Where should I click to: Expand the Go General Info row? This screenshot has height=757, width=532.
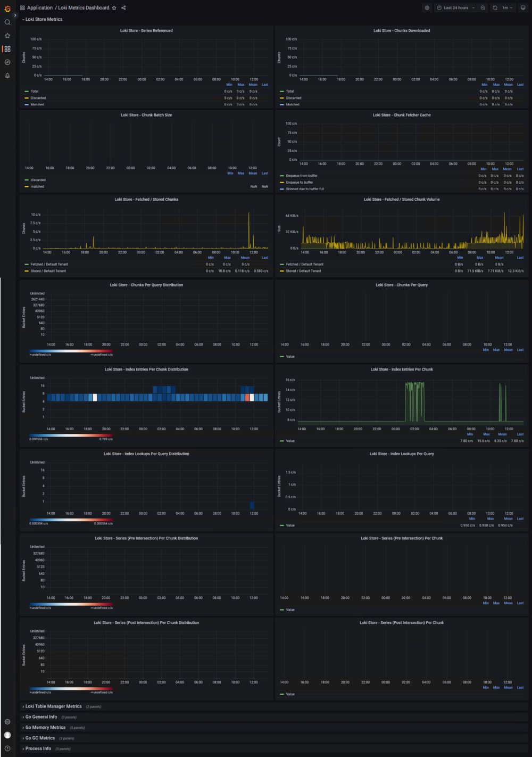click(41, 717)
